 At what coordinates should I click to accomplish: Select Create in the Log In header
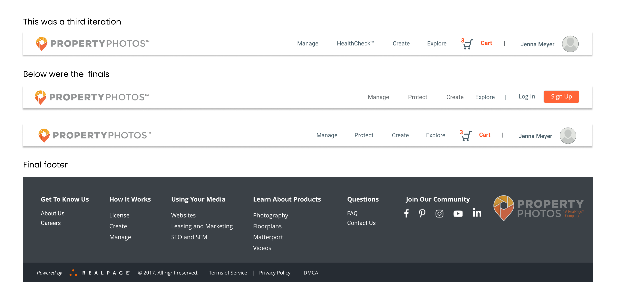[455, 97]
